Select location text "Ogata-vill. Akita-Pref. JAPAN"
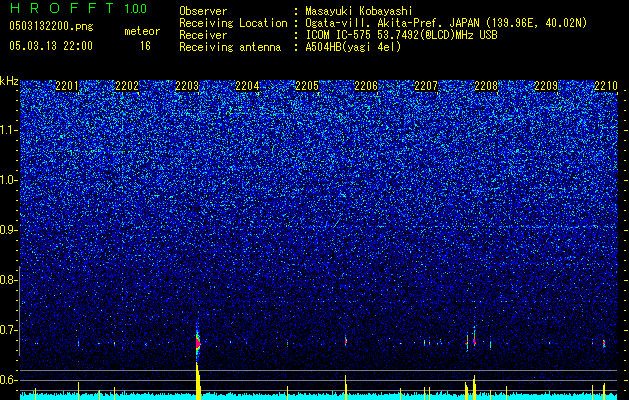629x400 pixels. click(392, 23)
